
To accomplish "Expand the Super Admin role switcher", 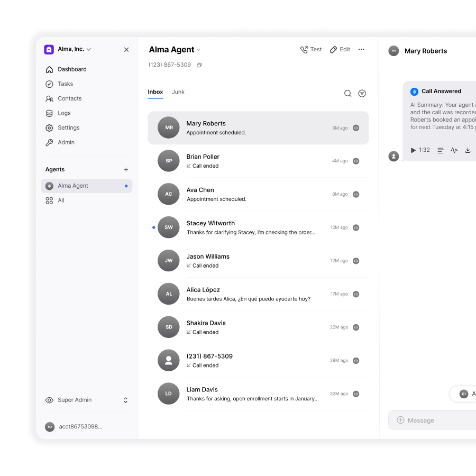I will pyautogui.click(x=125, y=400).
